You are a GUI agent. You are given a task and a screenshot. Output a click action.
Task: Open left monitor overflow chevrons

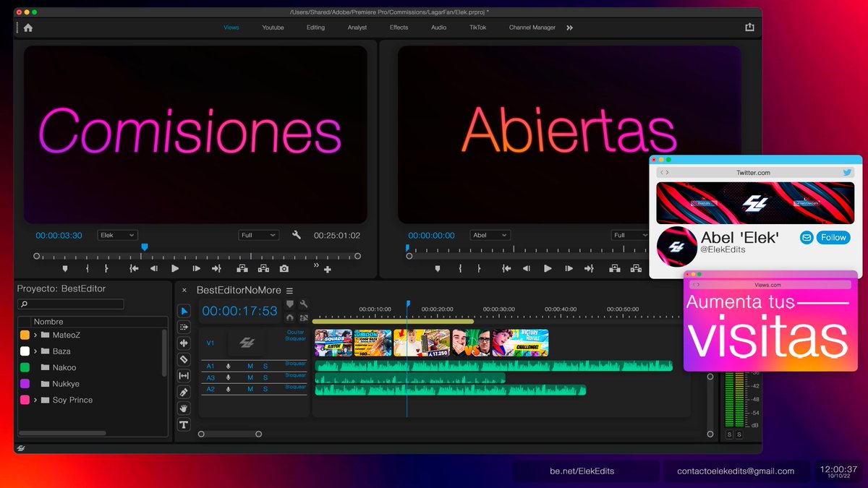click(x=316, y=265)
